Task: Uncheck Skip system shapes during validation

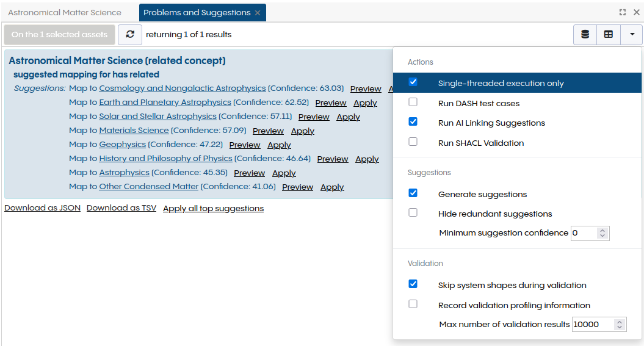Action: click(413, 284)
